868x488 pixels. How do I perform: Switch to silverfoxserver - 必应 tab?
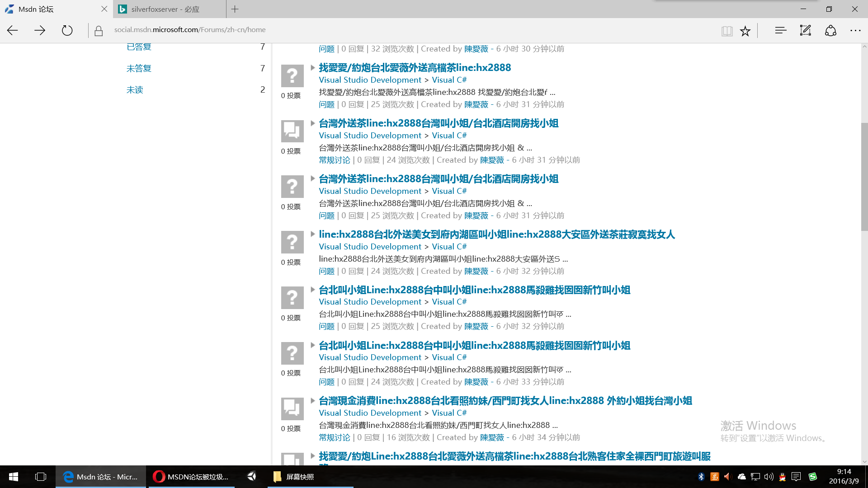[170, 9]
